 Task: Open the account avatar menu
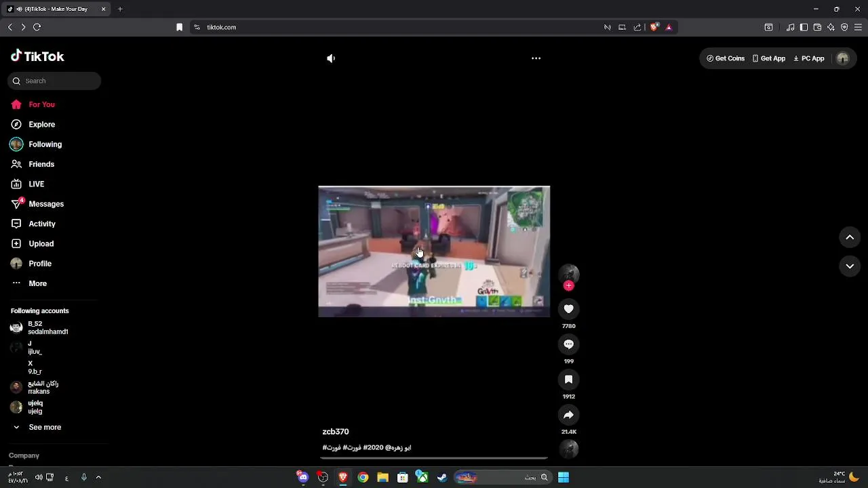843,58
